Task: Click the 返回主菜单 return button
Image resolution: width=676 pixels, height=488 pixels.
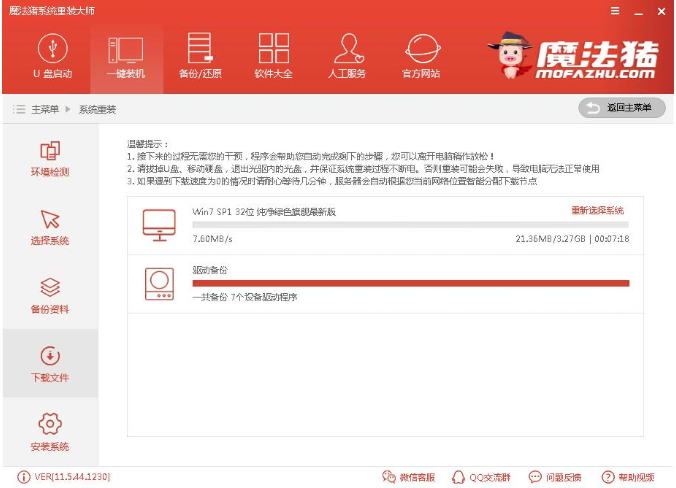Action: tap(622, 108)
